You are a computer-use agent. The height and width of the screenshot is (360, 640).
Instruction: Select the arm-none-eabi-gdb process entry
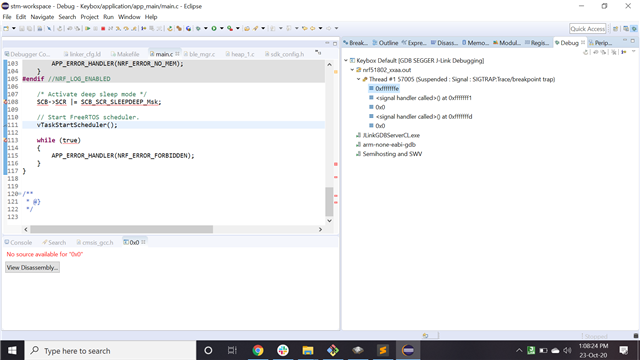385,144
